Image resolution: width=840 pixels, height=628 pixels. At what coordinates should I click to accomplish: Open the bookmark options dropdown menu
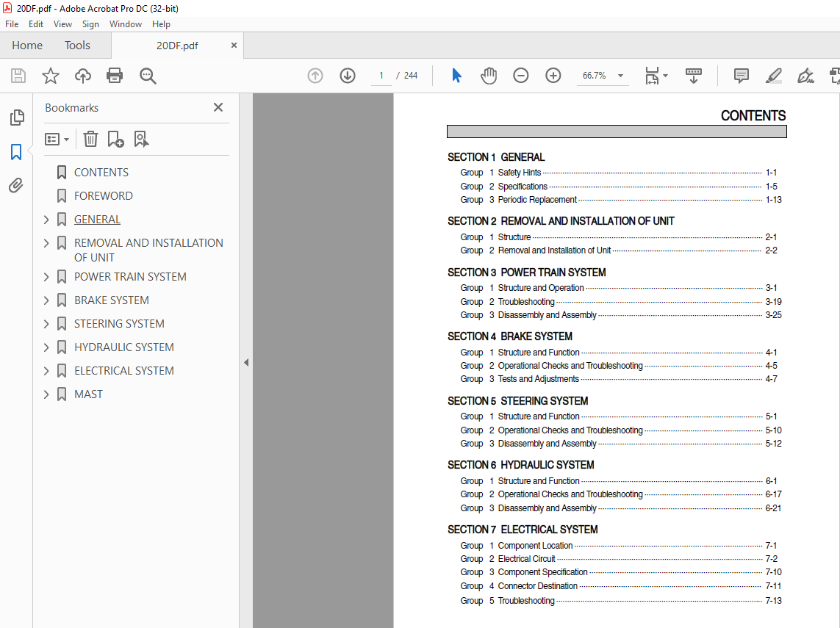click(57, 140)
